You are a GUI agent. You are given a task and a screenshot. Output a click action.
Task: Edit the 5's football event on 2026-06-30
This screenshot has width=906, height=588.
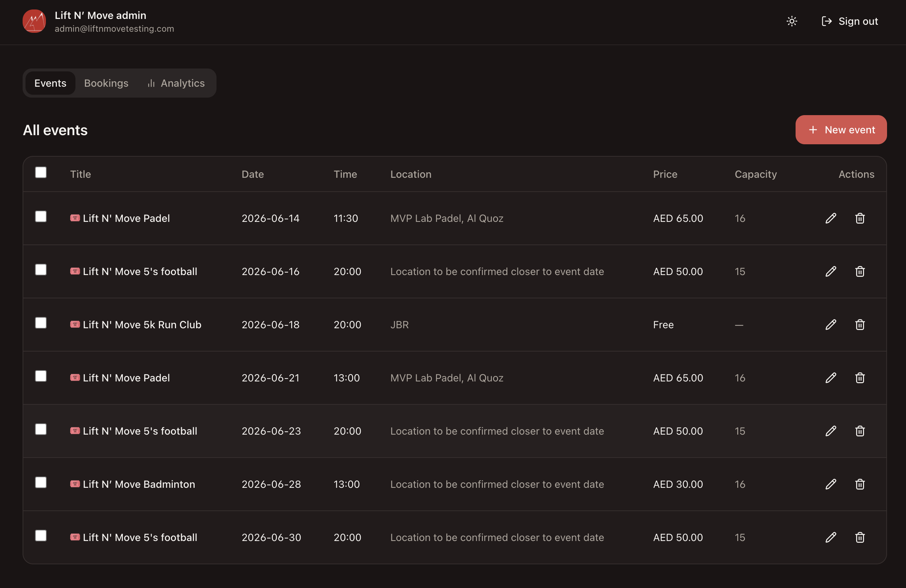831,537
